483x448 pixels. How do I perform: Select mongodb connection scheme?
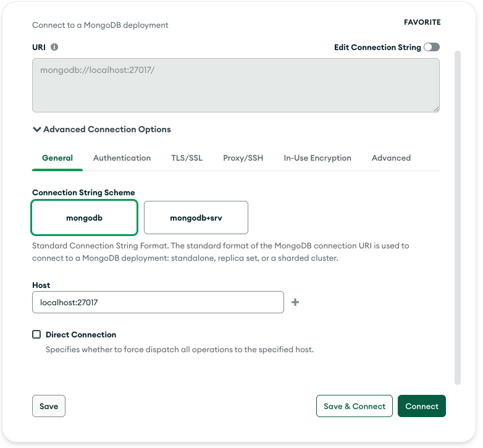point(84,218)
